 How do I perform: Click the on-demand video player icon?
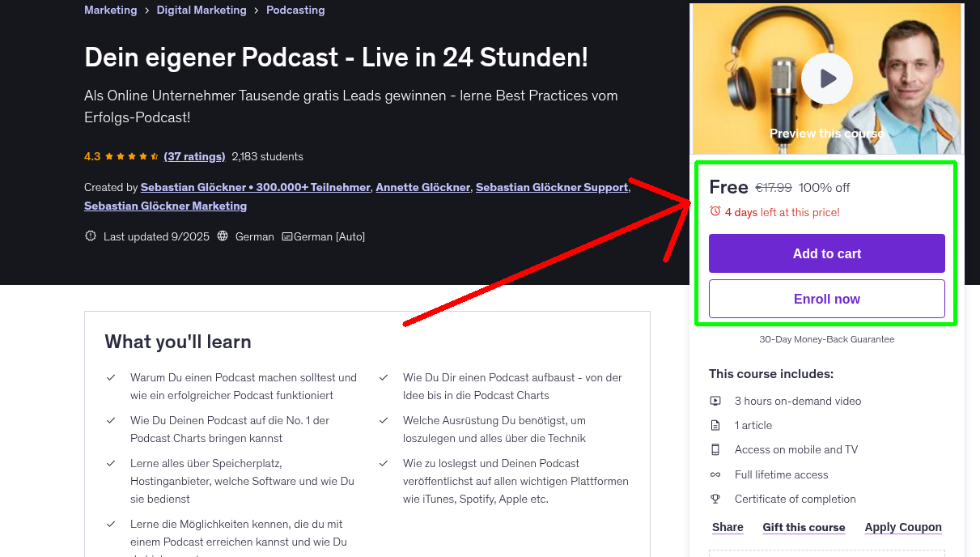pos(715,400)
